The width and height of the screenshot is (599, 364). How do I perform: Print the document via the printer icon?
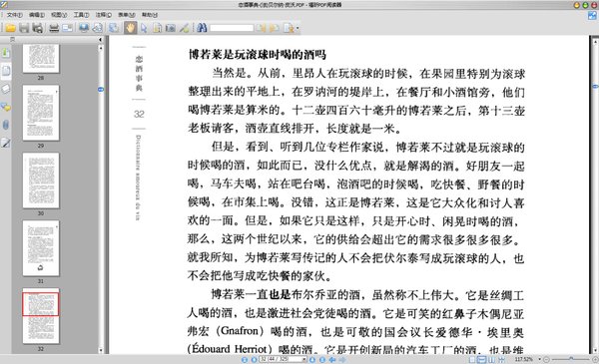tap(54, 28)
